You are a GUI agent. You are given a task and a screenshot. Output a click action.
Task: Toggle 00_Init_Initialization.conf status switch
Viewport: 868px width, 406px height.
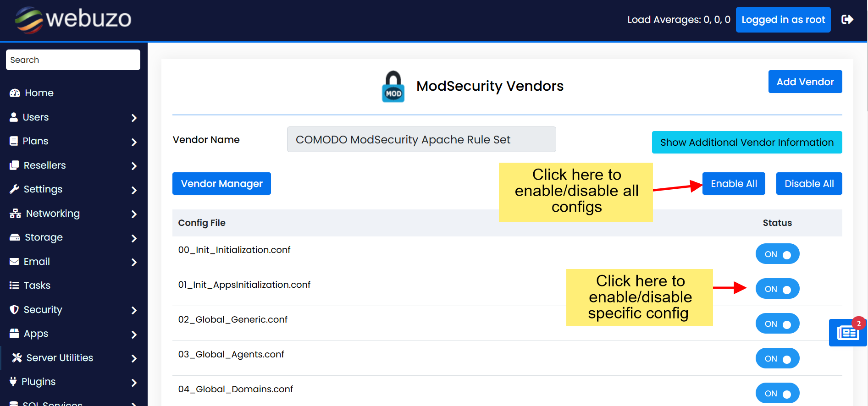pos(778,254)
